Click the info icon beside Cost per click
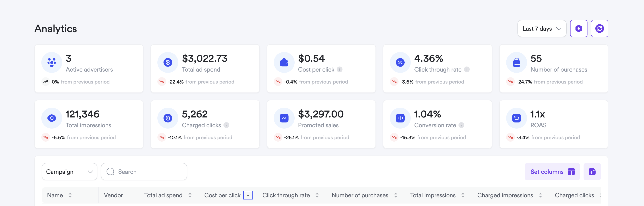 [x=339, y=69]
